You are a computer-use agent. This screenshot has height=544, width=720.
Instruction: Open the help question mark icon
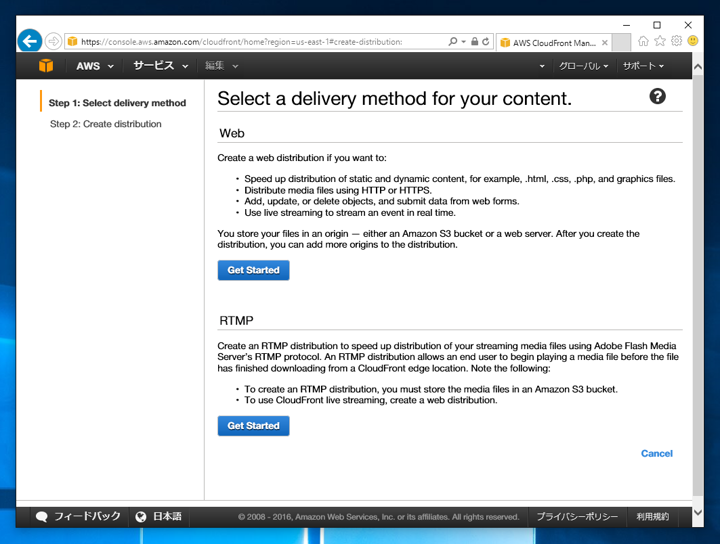658,96
